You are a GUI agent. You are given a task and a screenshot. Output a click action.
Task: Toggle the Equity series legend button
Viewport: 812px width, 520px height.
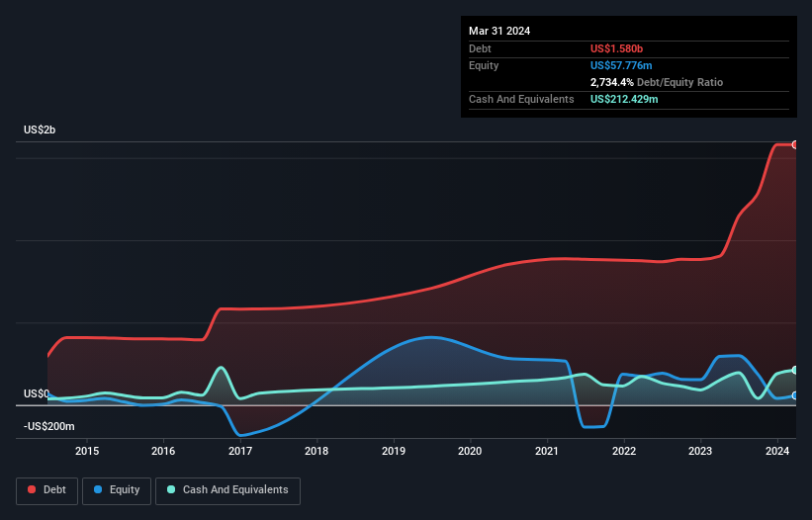[117, 490]
